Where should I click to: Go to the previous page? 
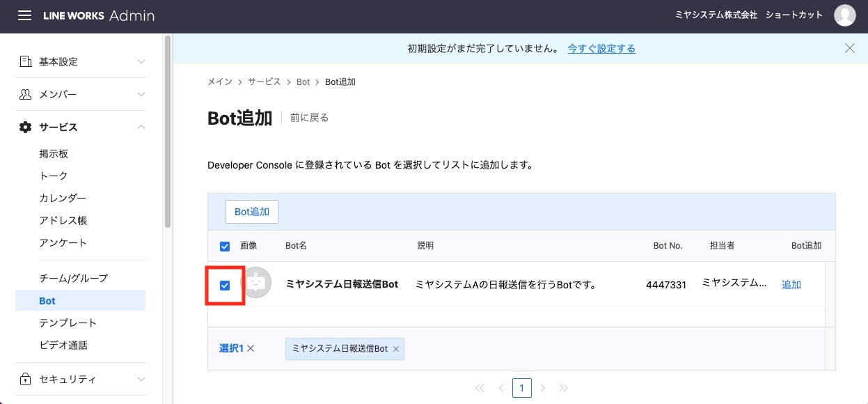coord(501,388)
